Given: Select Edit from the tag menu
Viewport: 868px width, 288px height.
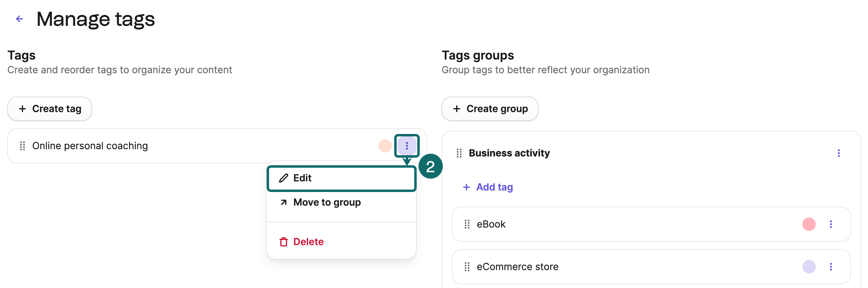Looking at the screenshot, I should (x=341, y=178).
